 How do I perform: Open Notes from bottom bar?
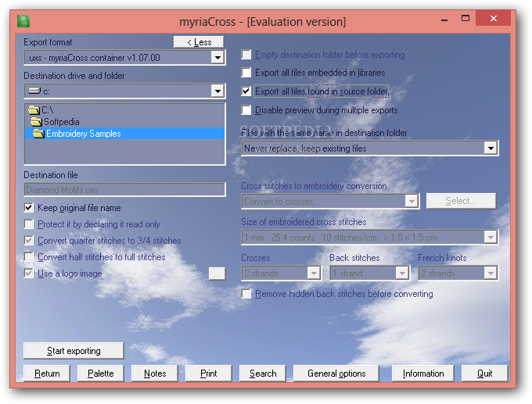click(x=155, y=374)
